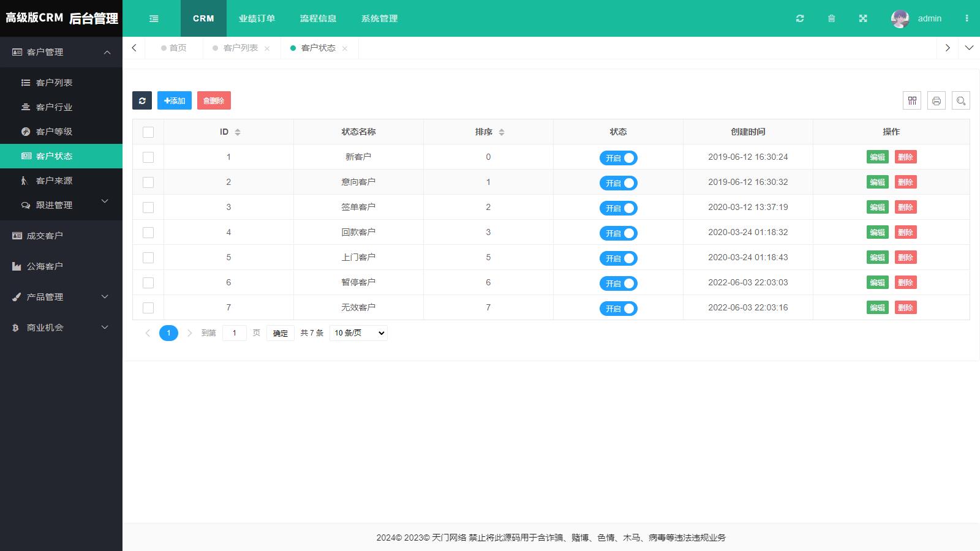980x551 pixels.
Task: Click the print icon above the table
Action: coord(936,100)
